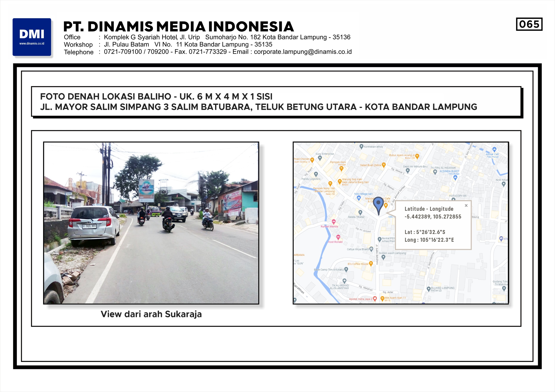The width and height of the screenshot is (555, 392).
Task: Click the 'FOTOCOPY R5' map label
Action: [x=458, y=196]
